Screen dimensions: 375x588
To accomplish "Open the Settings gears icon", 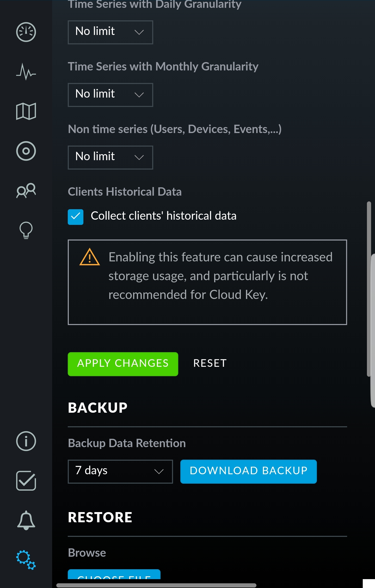I will (26, 560).
